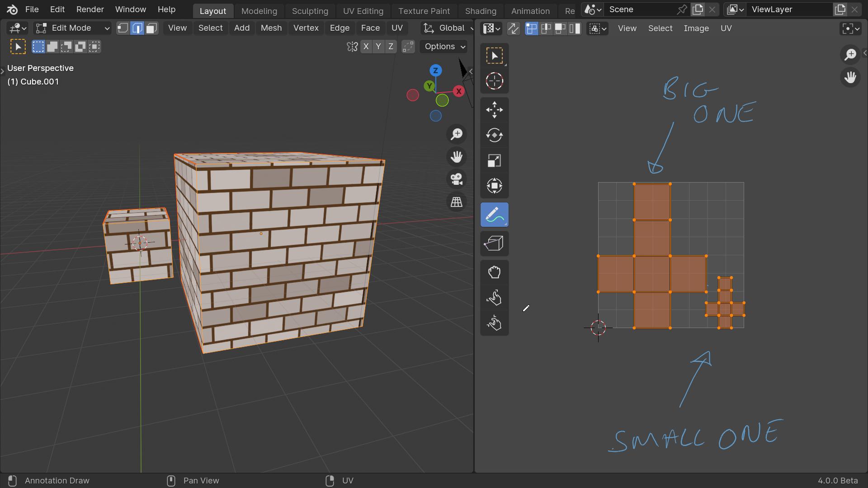The height and width of the screenshot is (488, 868).
Task: Click the magnifier zoom icon in viewport gizmos
Action: coord(457,134)
